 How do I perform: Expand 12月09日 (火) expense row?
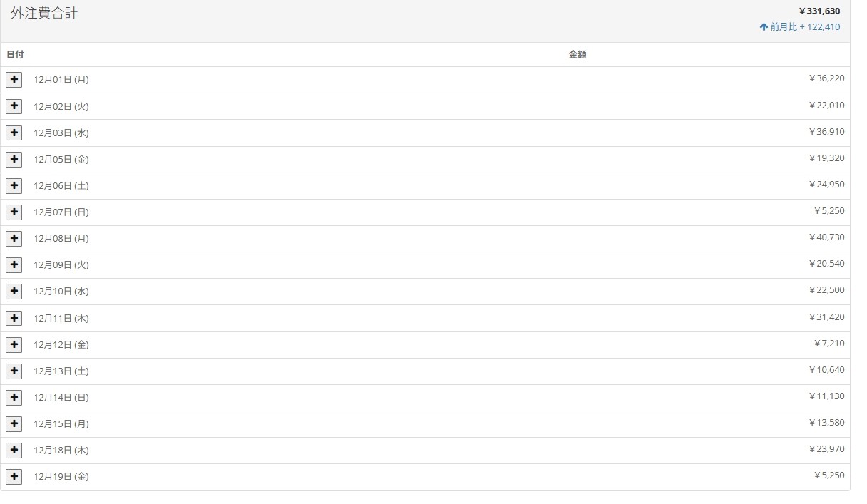pyautogui.click(x=14, y=264)
